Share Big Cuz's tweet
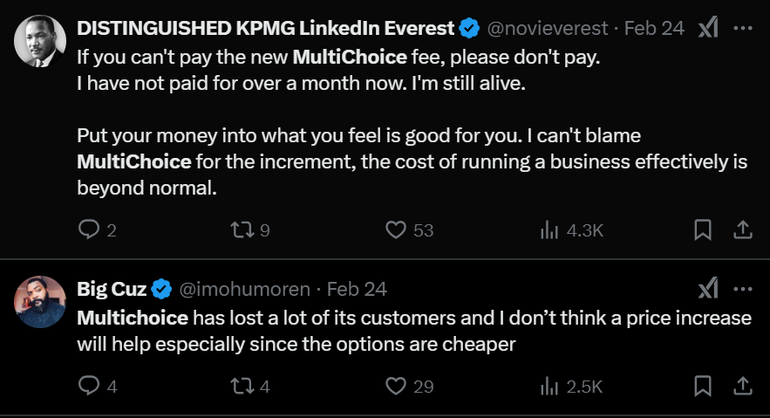770x418 pixels. pyautogui.click(x=743, y=385)
